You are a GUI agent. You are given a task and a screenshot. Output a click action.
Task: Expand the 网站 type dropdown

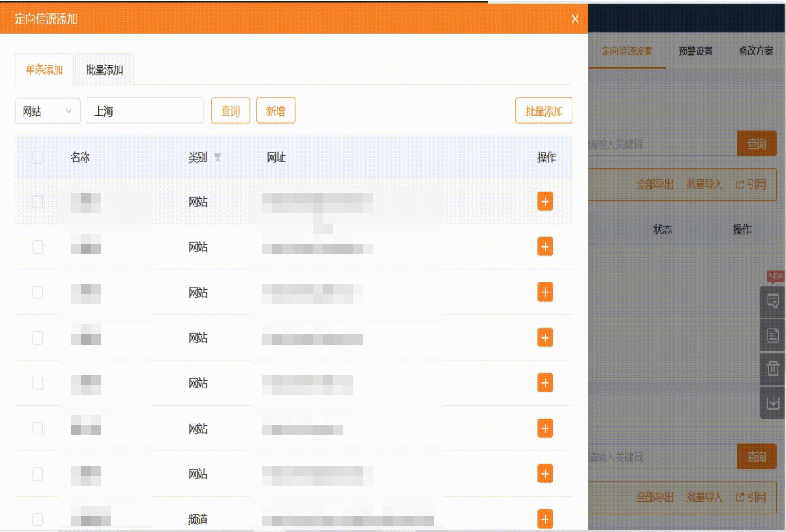(47, 111)
